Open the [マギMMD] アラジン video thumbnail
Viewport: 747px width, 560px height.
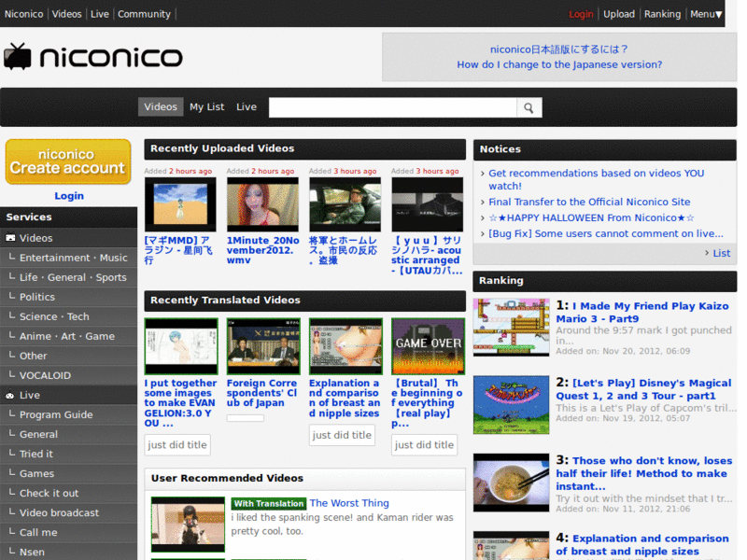click(180, 204)
